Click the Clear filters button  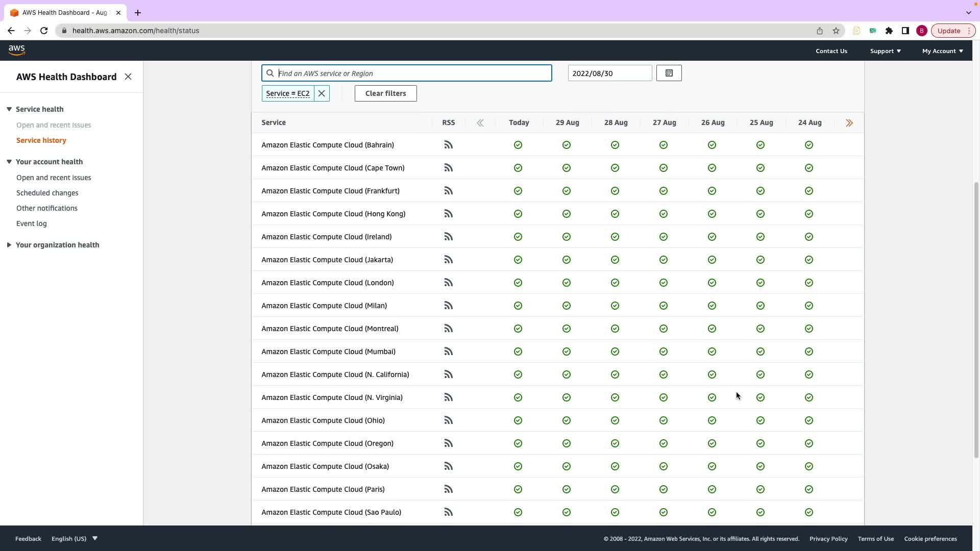point(385,93)
